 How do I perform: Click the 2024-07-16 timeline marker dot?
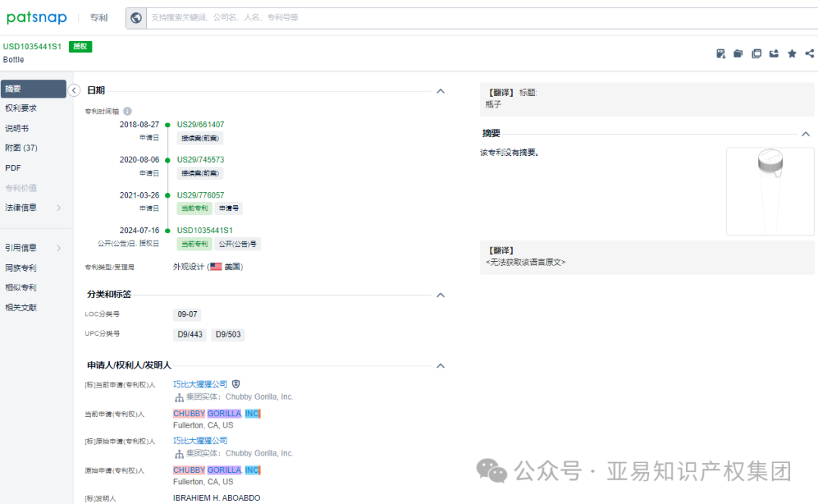pyautogui.click(x=167, y=230)
